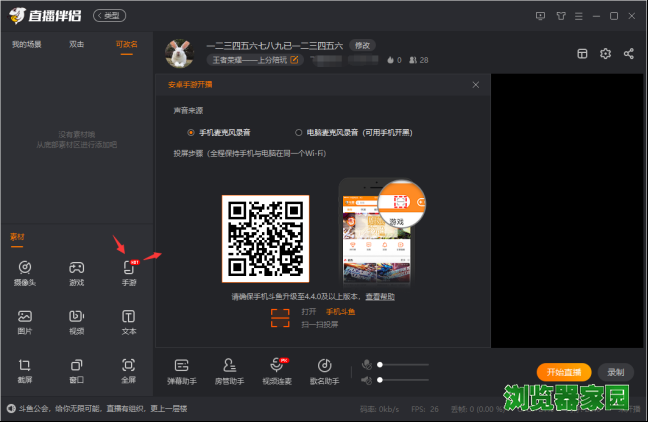The width and height of the screenshot is (648, 422).
Task: Adjust the speaker volume slider
Action: (x=403, y=380)
